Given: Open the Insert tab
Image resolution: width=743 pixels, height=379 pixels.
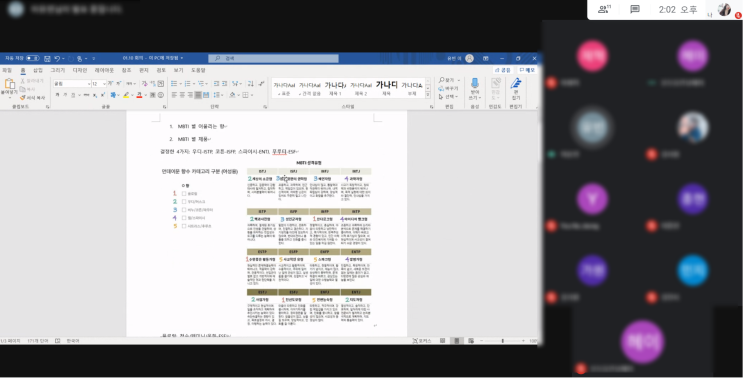Looking at the screenshot, I should point(37,70).
